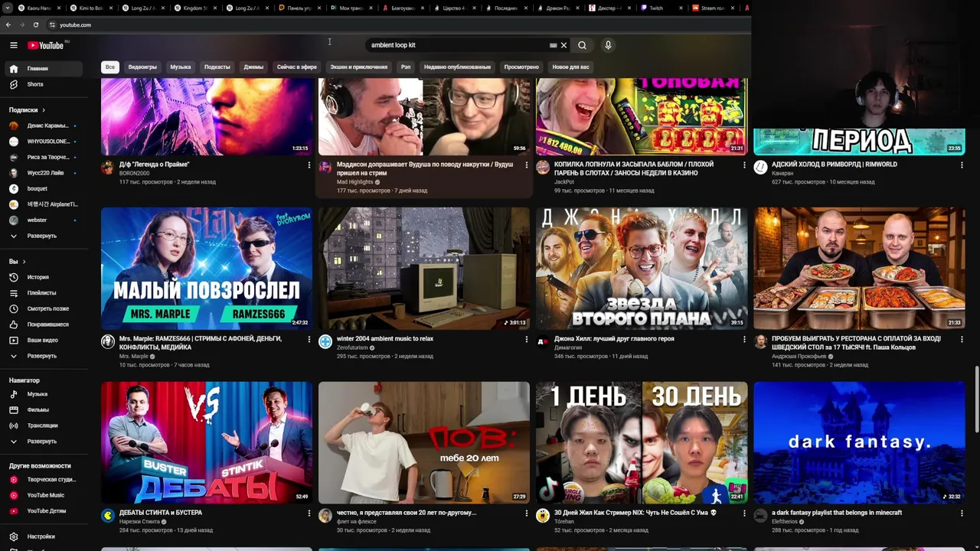Open Фильмы under Навигатор

[x=44, y=410]
